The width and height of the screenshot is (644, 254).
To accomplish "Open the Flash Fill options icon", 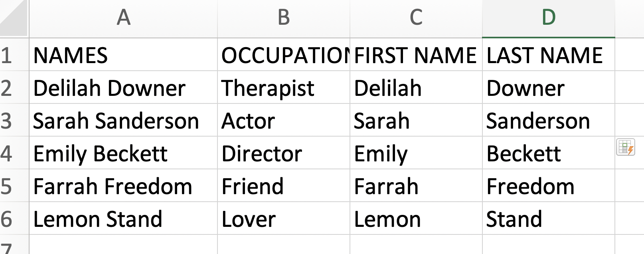I will point(625,147).
